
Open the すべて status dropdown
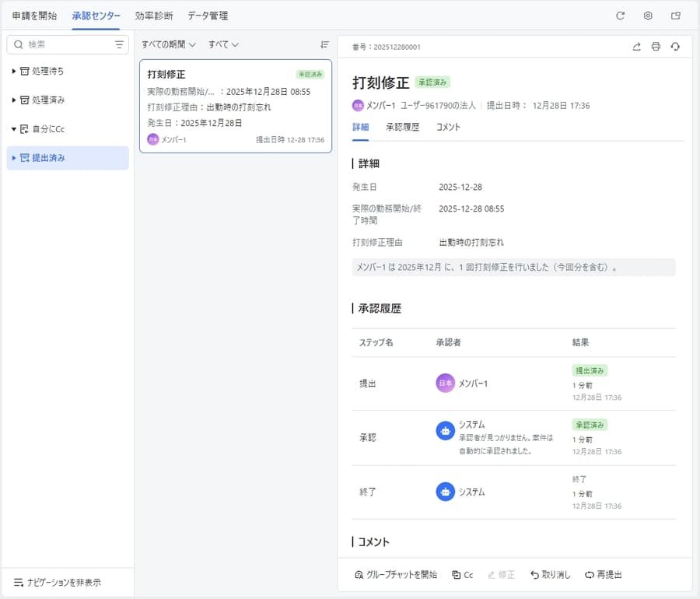point(223,44)
